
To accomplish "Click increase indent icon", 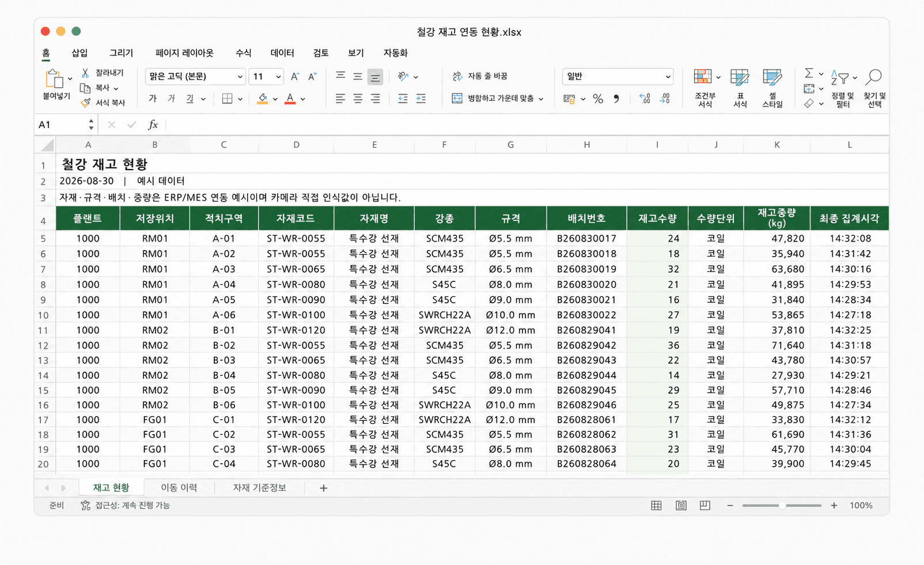I will coord(421,99).
